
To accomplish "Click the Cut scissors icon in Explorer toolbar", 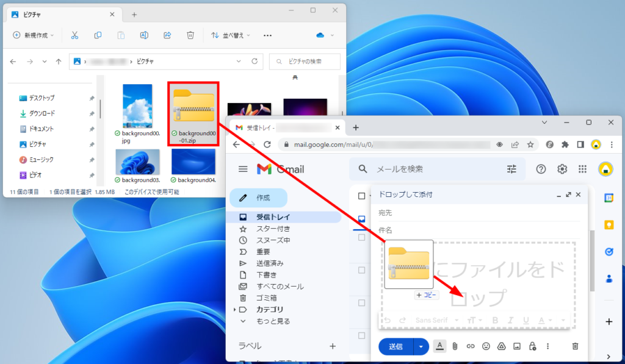I will coord(74,35).
